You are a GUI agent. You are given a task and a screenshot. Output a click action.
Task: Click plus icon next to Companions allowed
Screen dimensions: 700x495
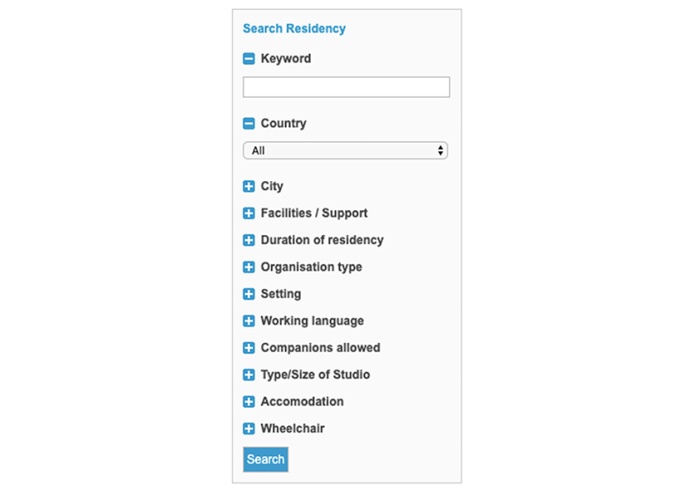tap(249, 348)
